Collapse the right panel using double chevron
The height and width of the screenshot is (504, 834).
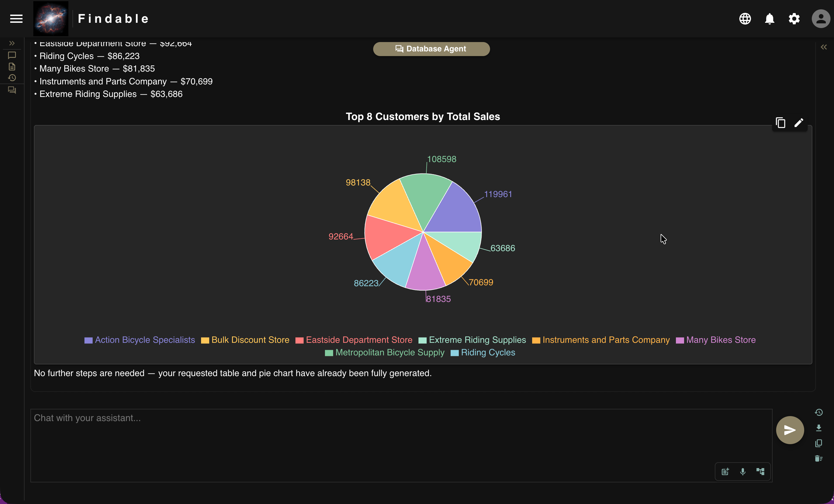coord(823,47)
